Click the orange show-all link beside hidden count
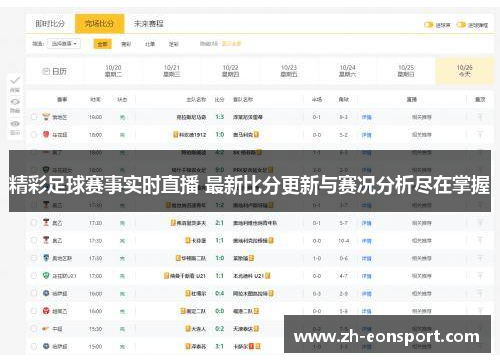Viewport: 500px width, 362px height. pyautogui.click(x=231, y=44)
